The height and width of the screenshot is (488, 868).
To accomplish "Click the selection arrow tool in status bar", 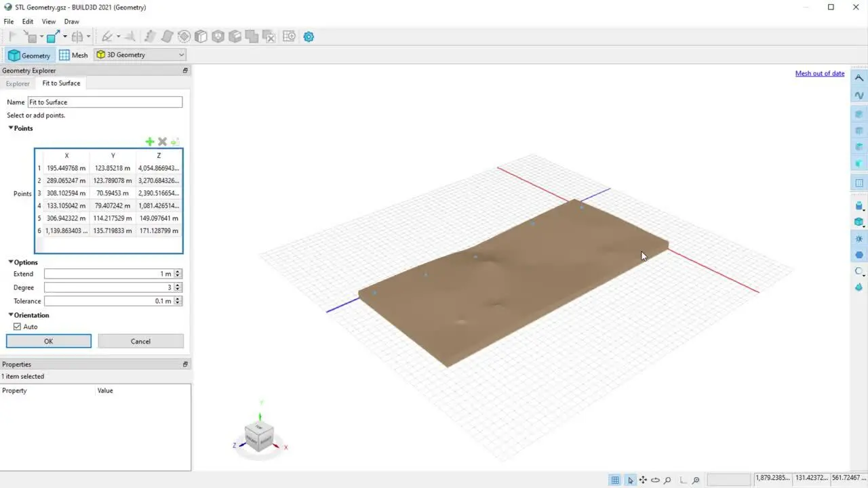I will point(630,480).
